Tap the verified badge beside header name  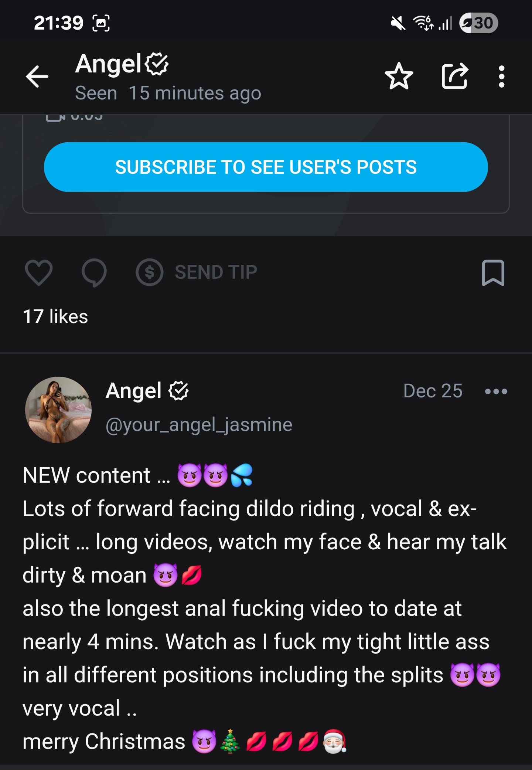click(x=157, y=64)
